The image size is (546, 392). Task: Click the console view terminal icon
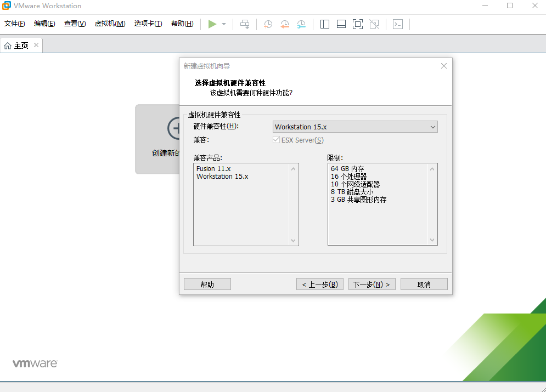point(398,24)
